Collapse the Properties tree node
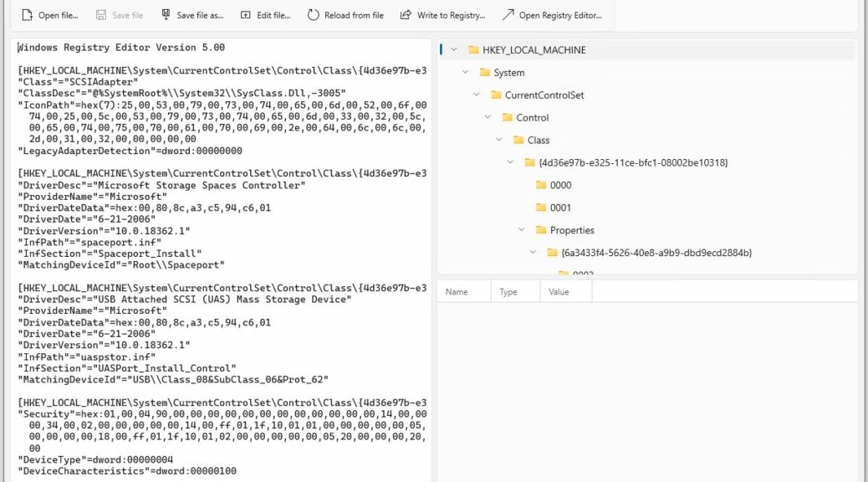Screen dimensions: 868x482 coord(522,230)
